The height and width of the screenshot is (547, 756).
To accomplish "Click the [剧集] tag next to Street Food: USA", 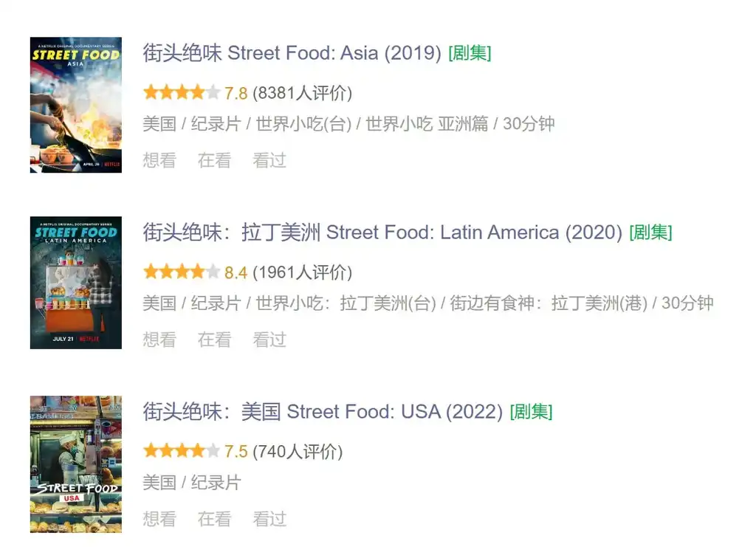I will 531,412.
